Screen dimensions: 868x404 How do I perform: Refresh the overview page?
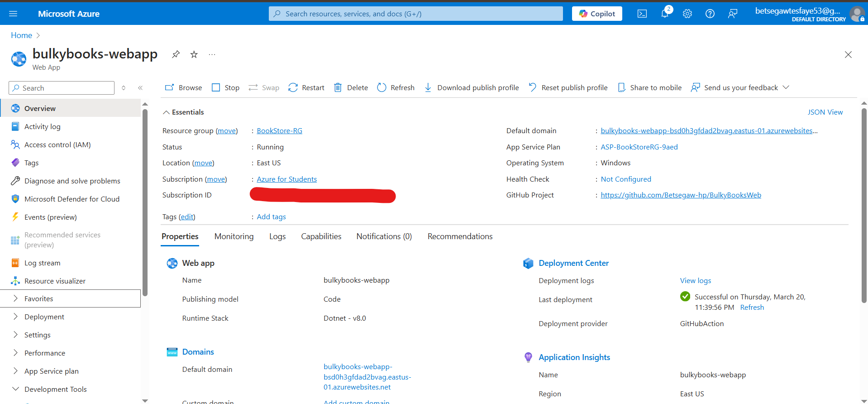tap(396, 87)
